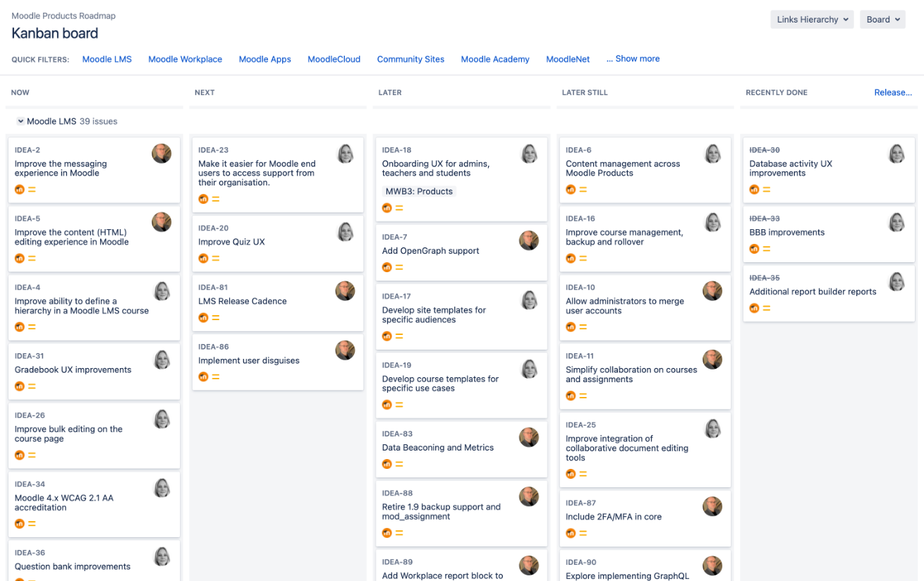Click assignee avatar on IDEA-4 card
Viewport: 924px width, 581px height.
coord(162,291)
